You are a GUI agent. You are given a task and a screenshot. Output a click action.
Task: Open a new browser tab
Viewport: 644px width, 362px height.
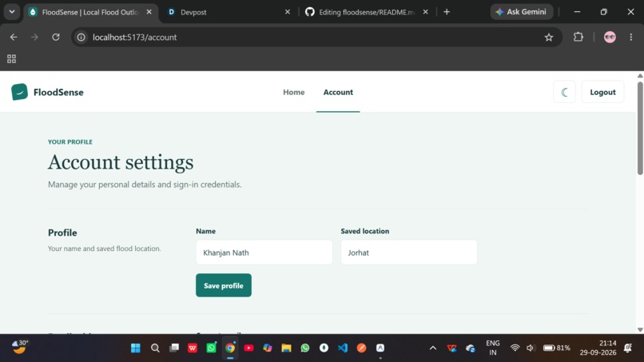(447, 12)
